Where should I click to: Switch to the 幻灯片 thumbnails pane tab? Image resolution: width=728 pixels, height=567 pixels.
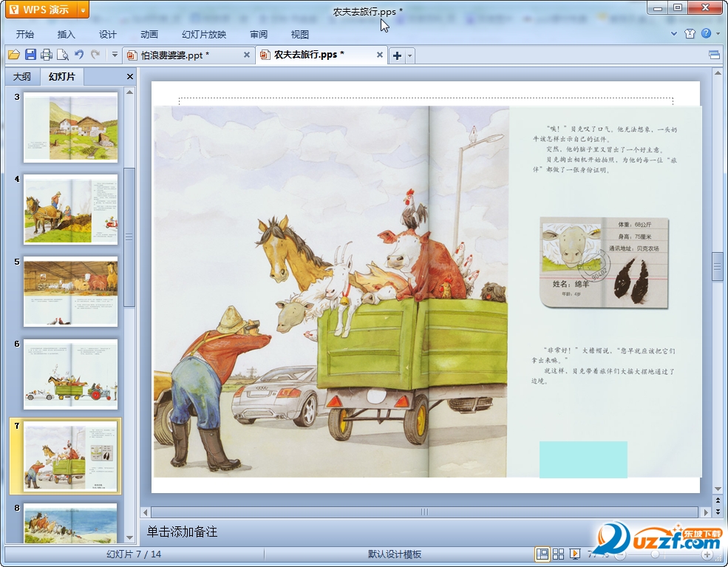(62, 77)
